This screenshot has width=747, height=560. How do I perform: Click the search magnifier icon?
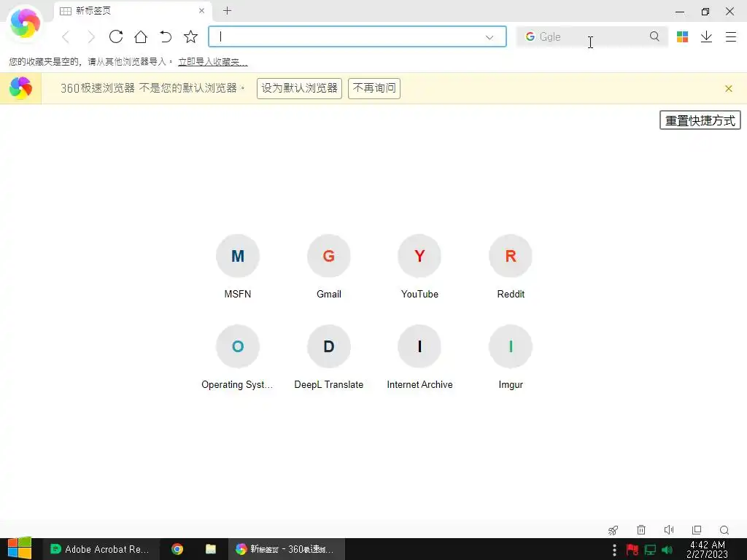coord(654,36)
